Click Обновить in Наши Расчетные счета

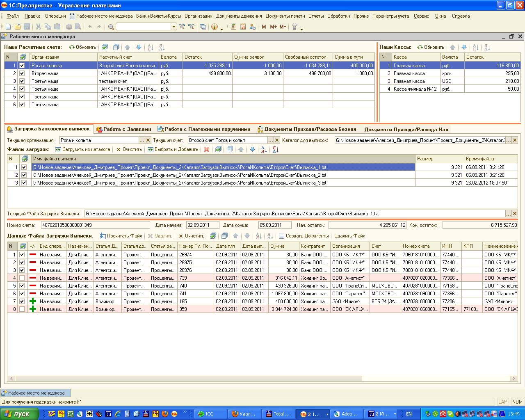click(x=82, y=47)
